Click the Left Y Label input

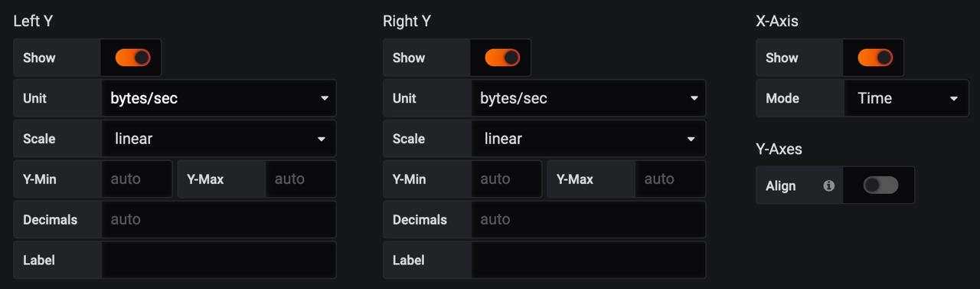[x=219, y=261]
